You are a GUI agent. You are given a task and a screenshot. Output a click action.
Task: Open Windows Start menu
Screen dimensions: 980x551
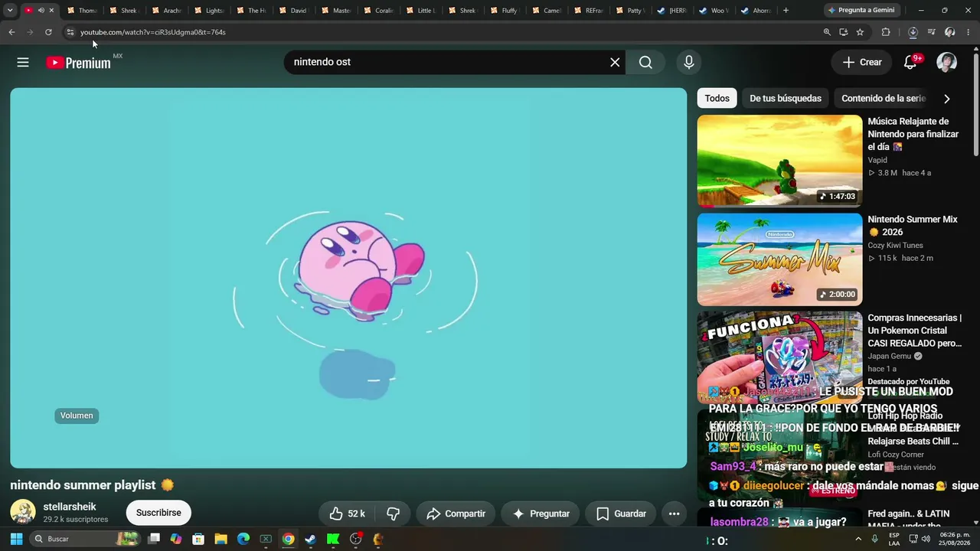tap(16, 539)
